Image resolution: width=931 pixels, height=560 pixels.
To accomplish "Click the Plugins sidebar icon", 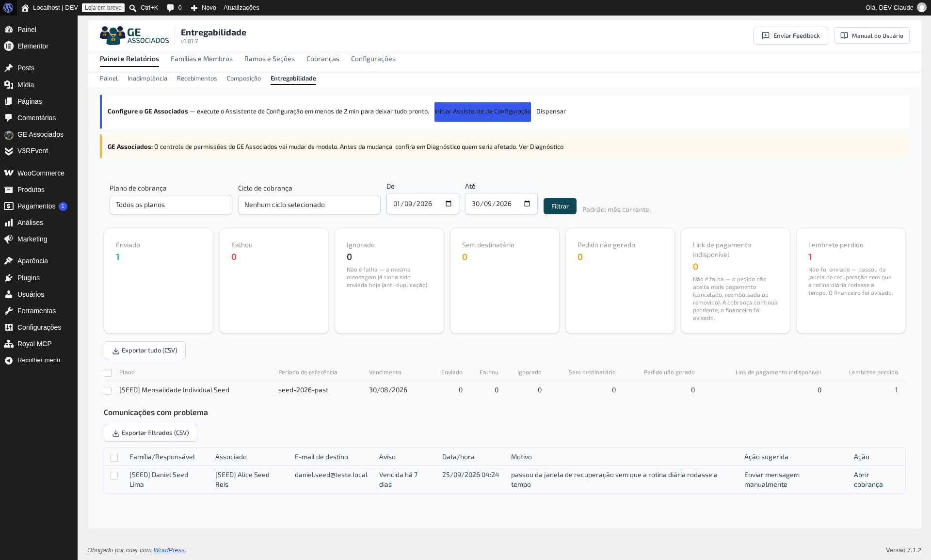I will point(9,278).
